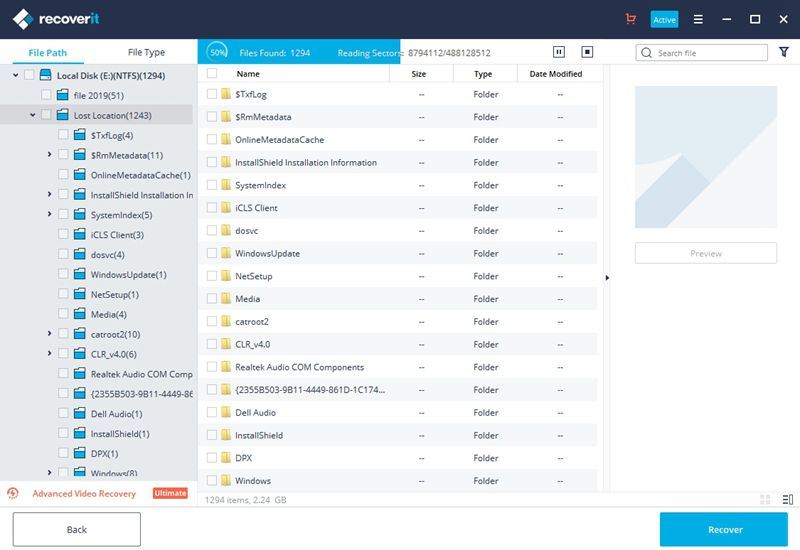This screenshot has height=550, width=800.
Task: Open the shopping cart icon
Action: point(631,19)
